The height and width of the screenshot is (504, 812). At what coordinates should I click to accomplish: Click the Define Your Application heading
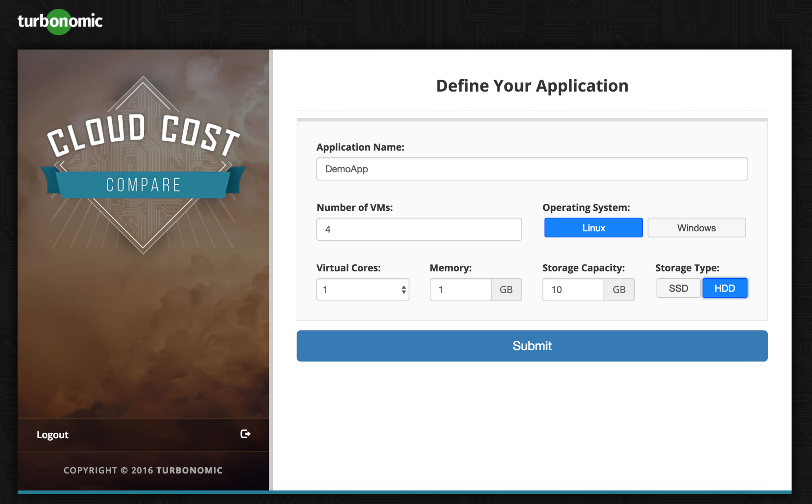point(532,86)
